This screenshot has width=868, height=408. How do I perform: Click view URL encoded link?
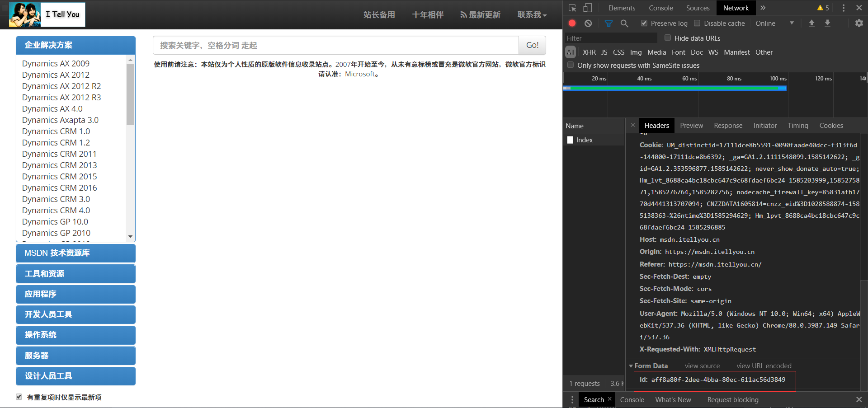click(764, 366)
